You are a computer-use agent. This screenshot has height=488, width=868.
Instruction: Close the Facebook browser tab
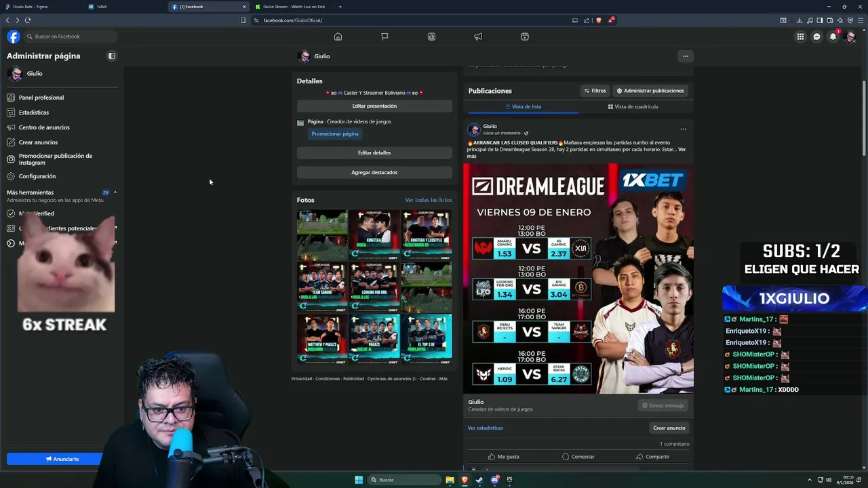point(244,7)
